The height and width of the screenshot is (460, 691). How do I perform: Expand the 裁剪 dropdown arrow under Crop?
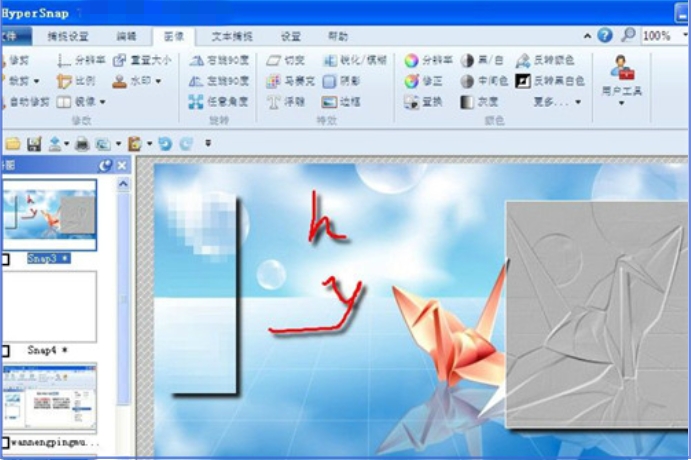(x=37, y=82)
